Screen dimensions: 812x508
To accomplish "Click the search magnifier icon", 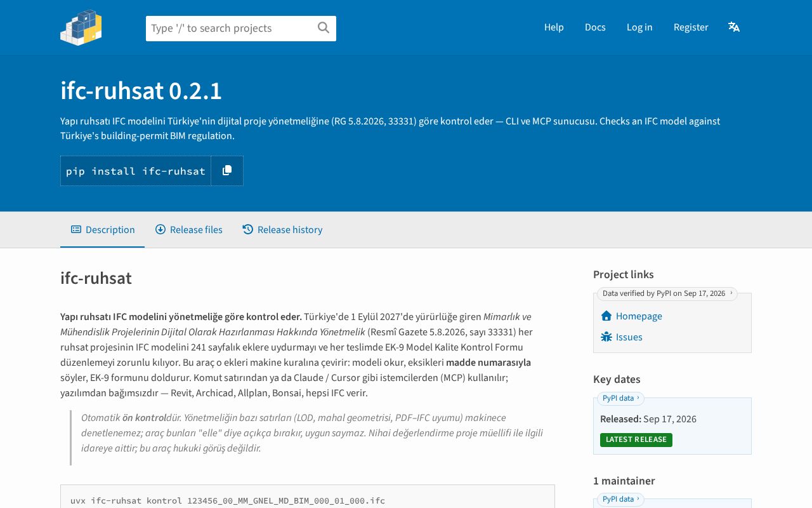I will (324, 27).
